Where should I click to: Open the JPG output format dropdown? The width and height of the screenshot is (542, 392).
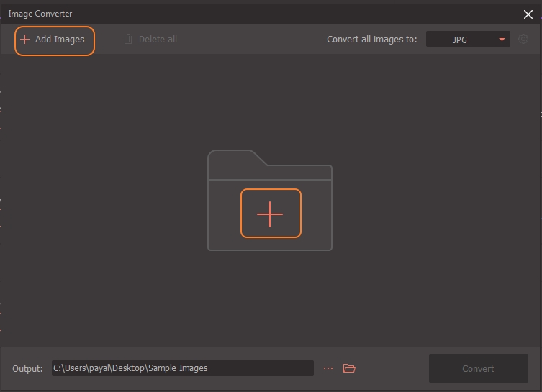[x=467, y=40]
